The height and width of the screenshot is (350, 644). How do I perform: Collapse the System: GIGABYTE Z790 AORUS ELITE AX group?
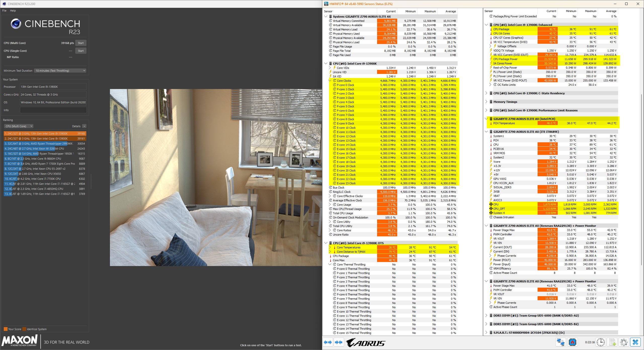pyautogui.click(x=326, y=17)
